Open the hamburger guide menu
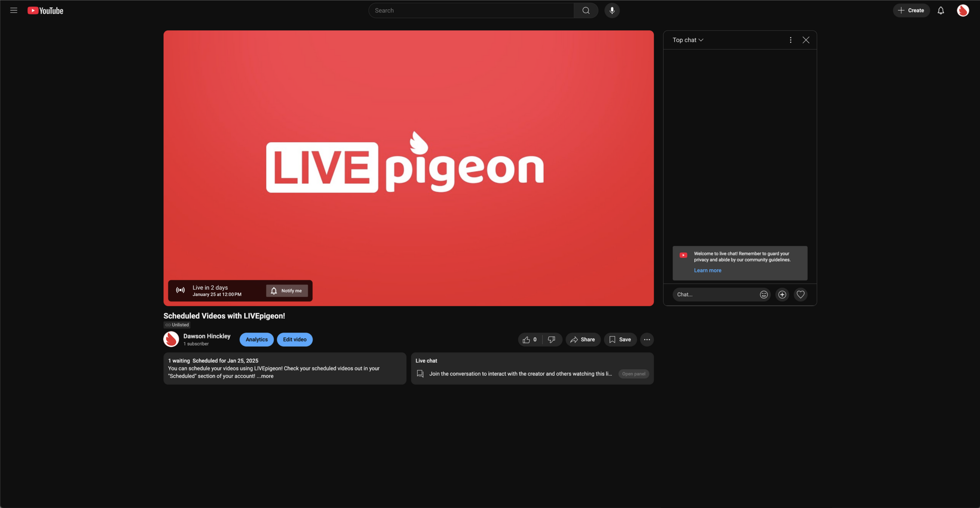This screenshot has width=980, height=508. [14, 10]
